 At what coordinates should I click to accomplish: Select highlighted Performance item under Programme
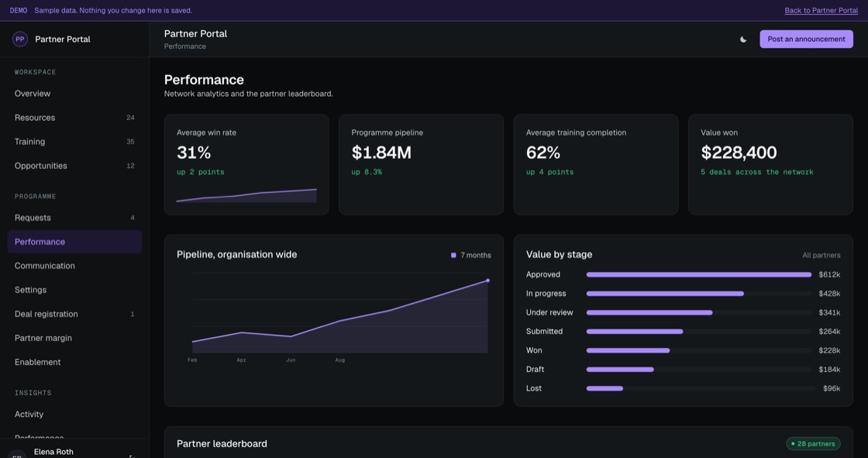(x=74, y=242)
